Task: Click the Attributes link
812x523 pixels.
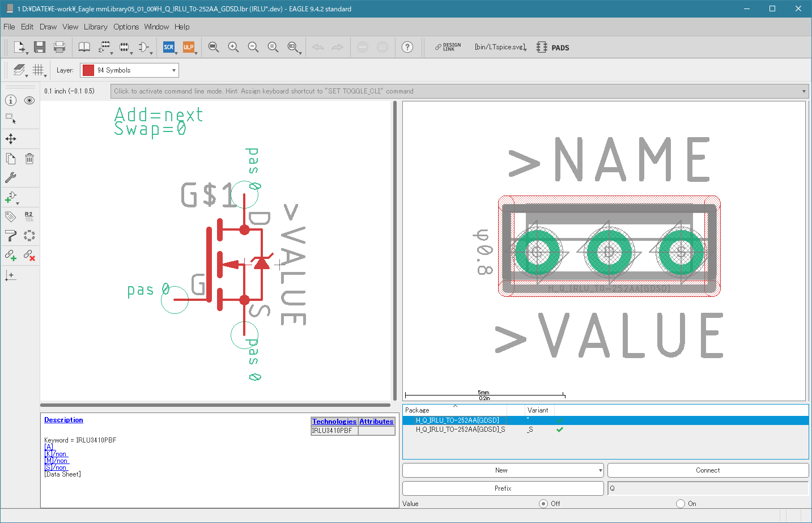Action: (376, 422)
